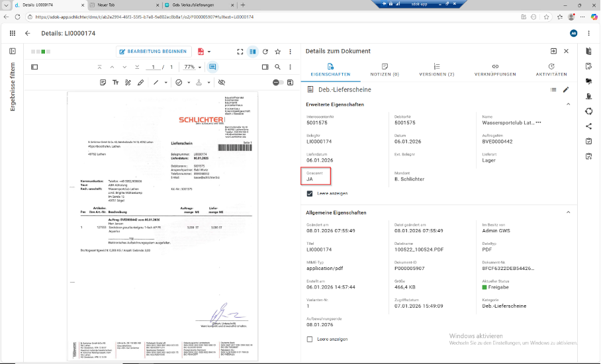Check Leere anzeigen under Allgemeine Eigenschaften
Screen dimensions: 601x364
(310, 339)
